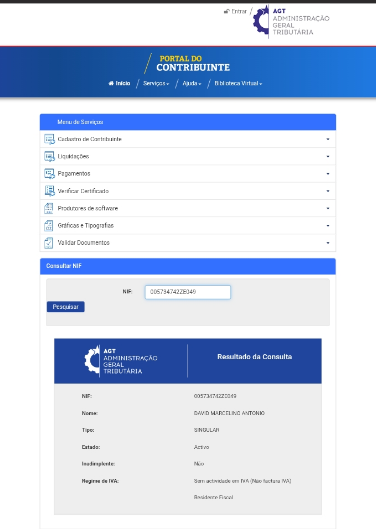376x529 pixels.
Task: Click the Liquidações label
Action: point(73,157)
